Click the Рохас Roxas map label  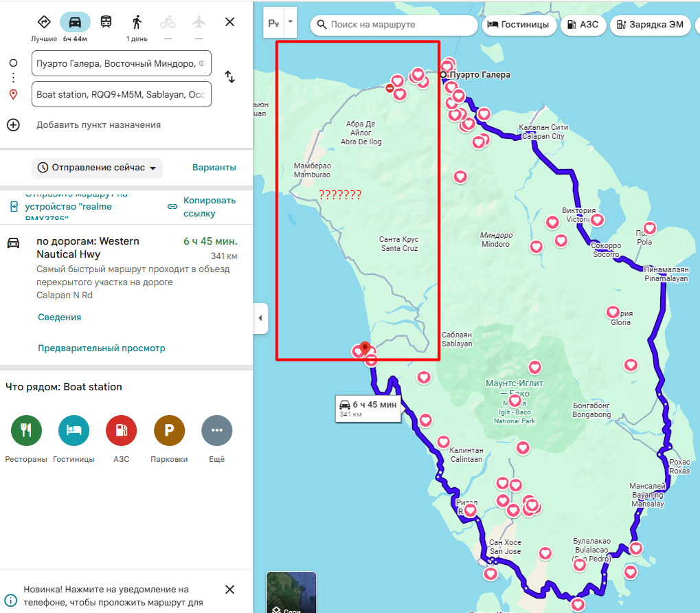tap(679, 467)
